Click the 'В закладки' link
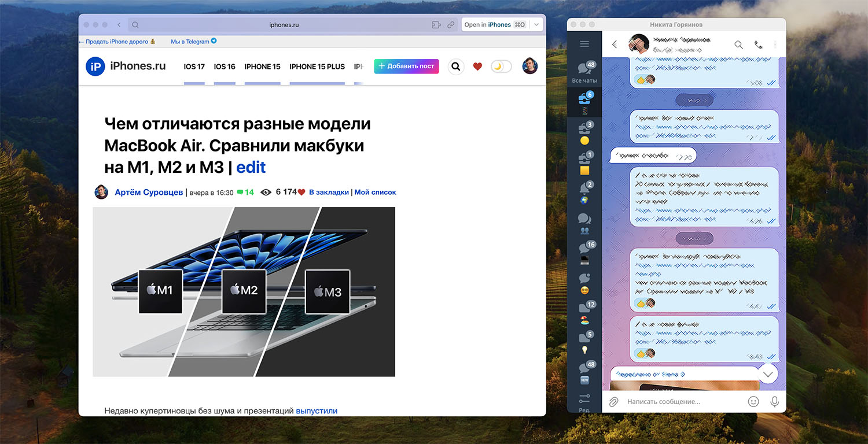 click(x=329, y=192)
